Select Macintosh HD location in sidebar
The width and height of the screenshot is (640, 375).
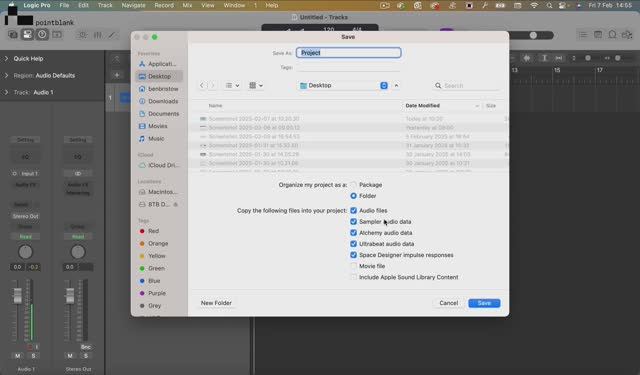(x=158, y=192)
